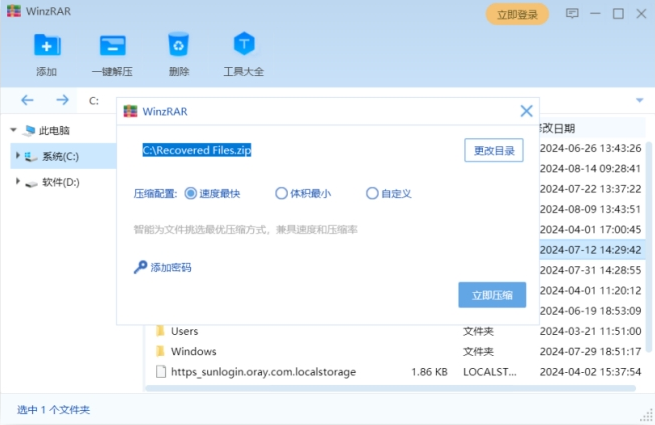Click the 立即登录 login button
This screenshot has width=655, height=425.
pyautogui.click(x=517, y=15)
